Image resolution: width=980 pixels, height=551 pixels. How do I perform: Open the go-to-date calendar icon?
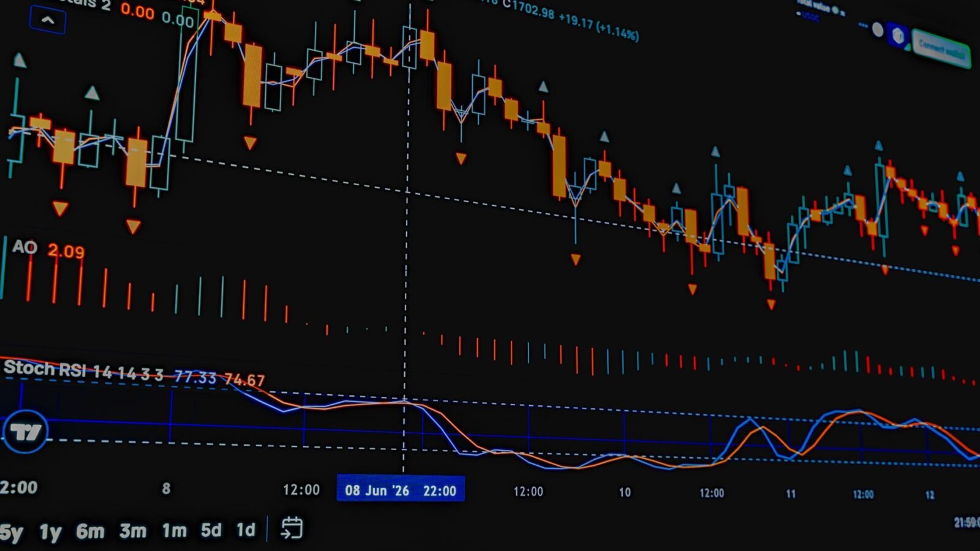click(292, 528)
